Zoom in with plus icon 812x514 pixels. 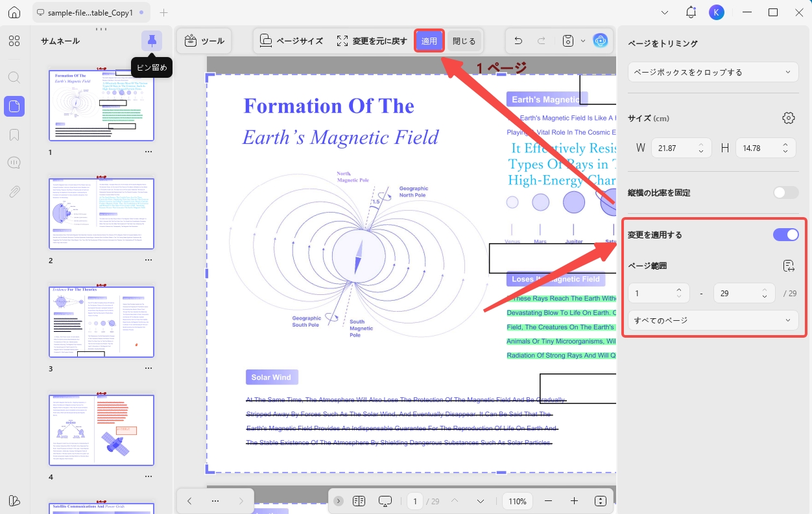pos(574,501)
